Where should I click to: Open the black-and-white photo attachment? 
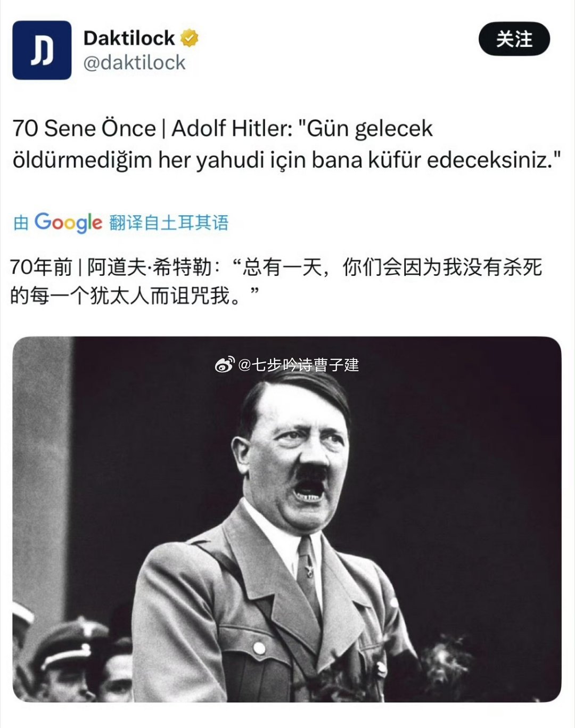coord(287,519)
